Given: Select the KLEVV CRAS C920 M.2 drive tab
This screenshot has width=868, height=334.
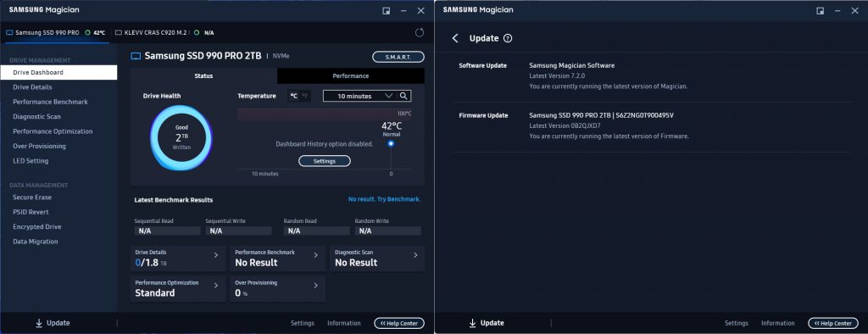Looking at the screenshot, I should [x=165, y=33].
